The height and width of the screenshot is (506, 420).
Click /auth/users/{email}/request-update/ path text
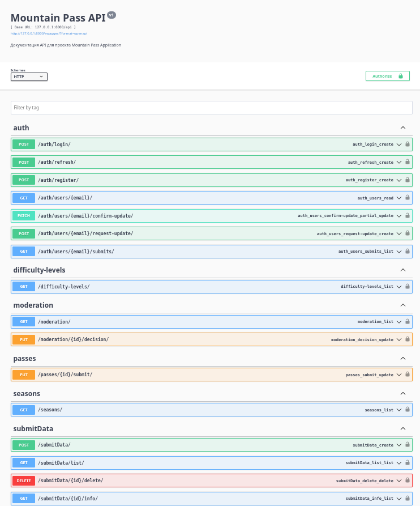(85, 233)
